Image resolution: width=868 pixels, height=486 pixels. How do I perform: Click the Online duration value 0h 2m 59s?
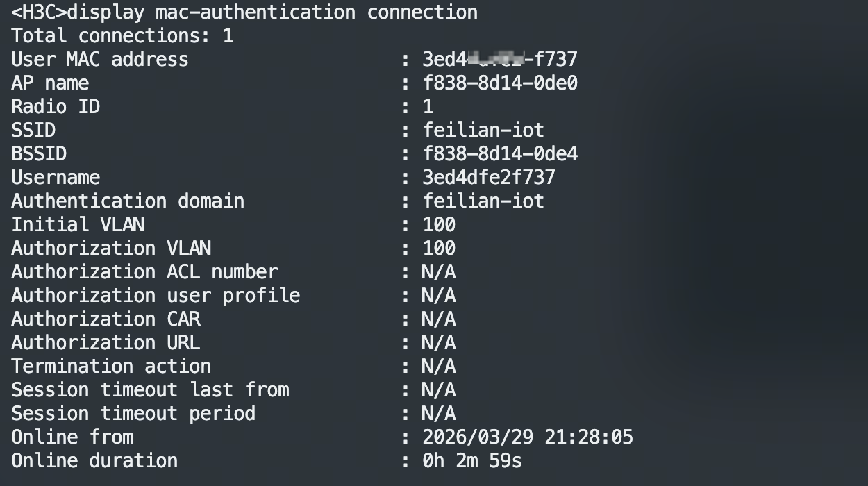pyautogui.click(x=472, y=460)
